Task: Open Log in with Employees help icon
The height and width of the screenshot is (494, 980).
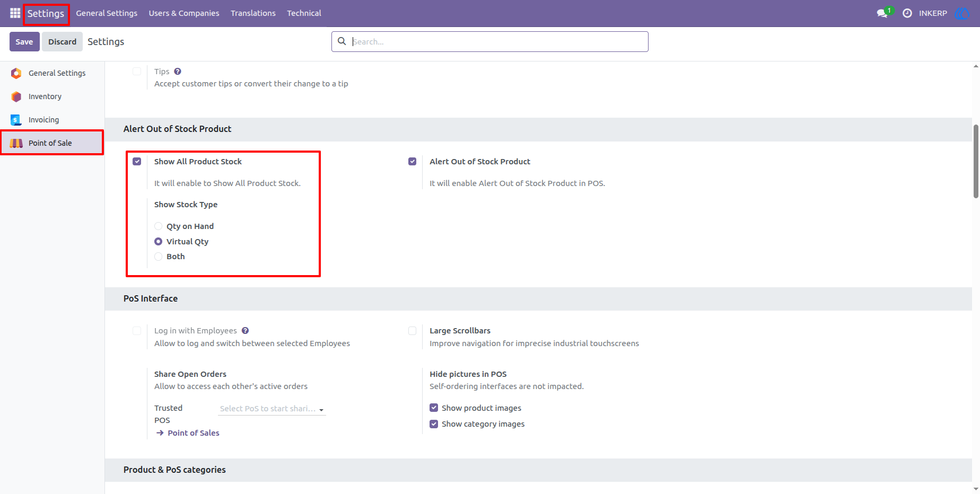Action: [245, 331]
